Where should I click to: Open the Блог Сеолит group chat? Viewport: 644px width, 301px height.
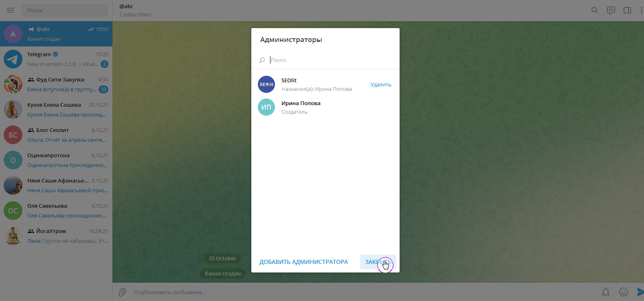tap(56, 135)
